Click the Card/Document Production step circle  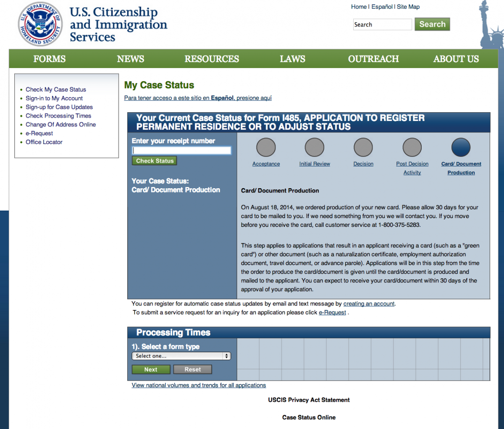[x=461, y=147]
